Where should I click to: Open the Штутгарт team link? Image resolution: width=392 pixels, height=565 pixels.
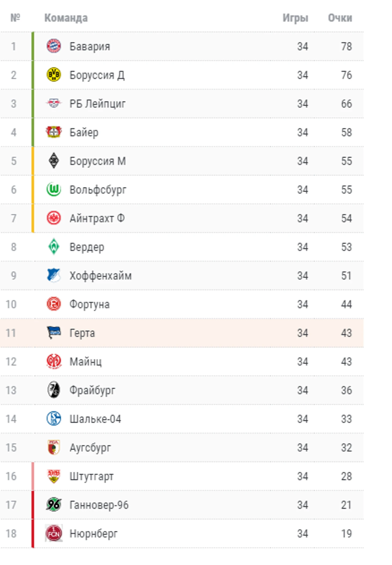coord(91,476)
